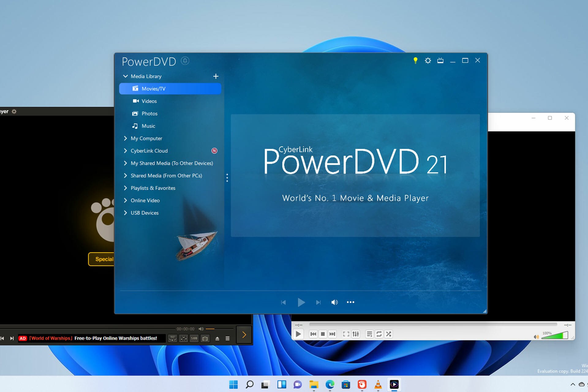Click the skip forward button

[318, 301]
